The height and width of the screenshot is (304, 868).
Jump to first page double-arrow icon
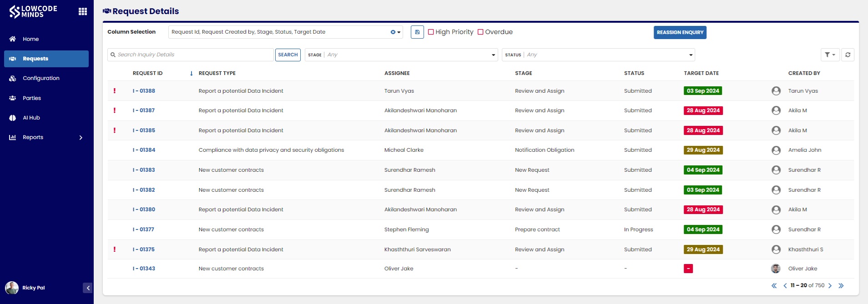(x=774, y=286)
